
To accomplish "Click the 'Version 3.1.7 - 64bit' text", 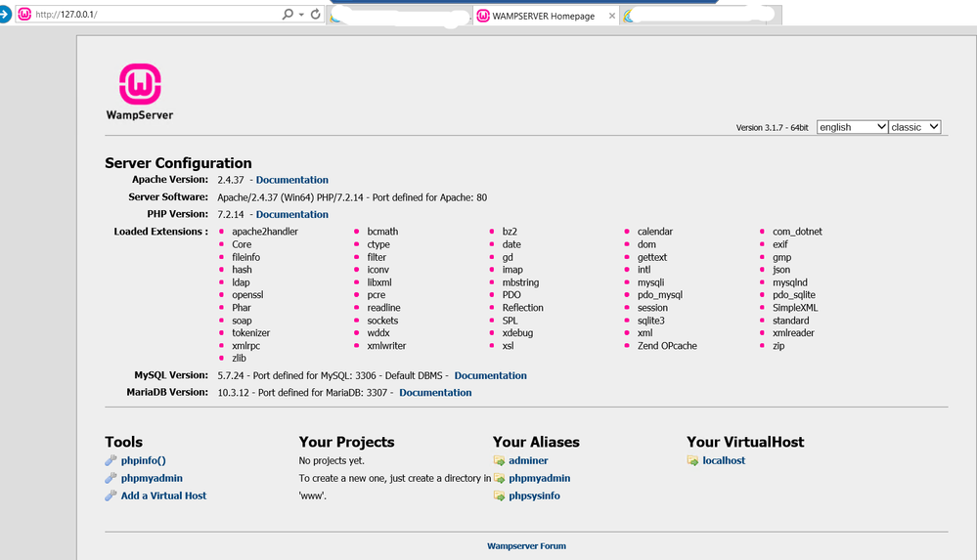I will 772,127.
